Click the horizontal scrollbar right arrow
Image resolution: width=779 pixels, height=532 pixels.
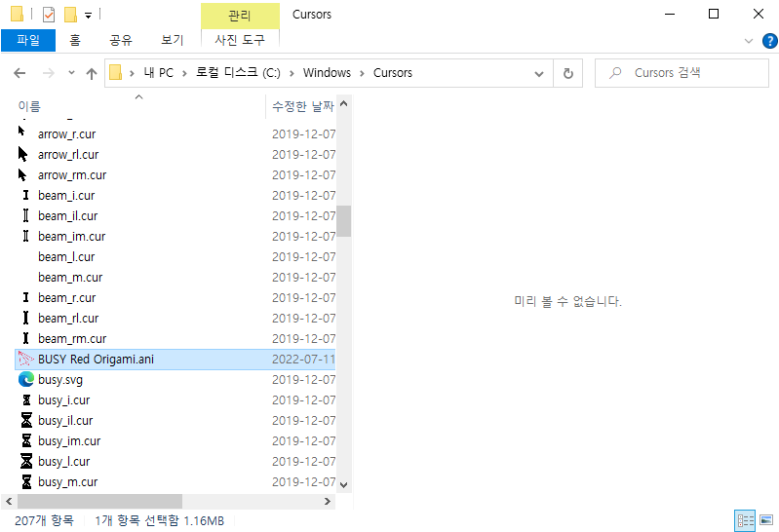point(327,501)
